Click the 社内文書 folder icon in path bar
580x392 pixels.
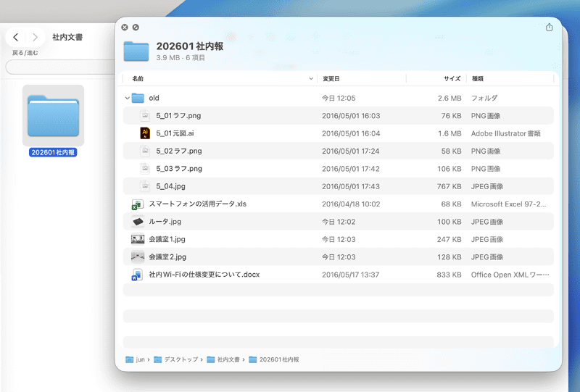click(x=211, y=359)
